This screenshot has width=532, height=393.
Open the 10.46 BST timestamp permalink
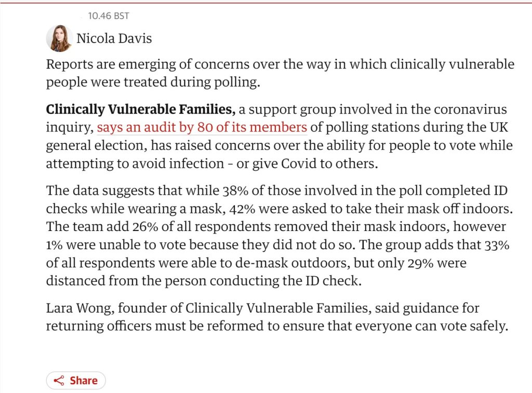[108, 16]
